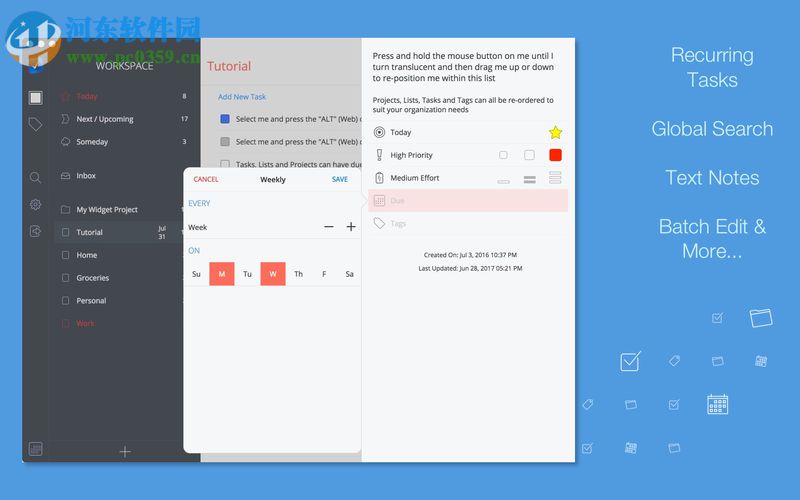Click the 'Week' interval label
Viewport: 800px width, 500px height.
(197, 227)
